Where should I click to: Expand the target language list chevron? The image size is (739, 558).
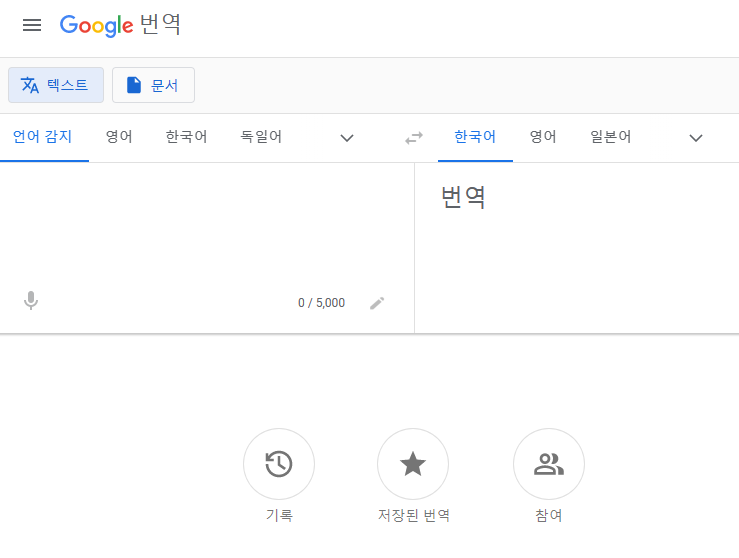(696, 138)
